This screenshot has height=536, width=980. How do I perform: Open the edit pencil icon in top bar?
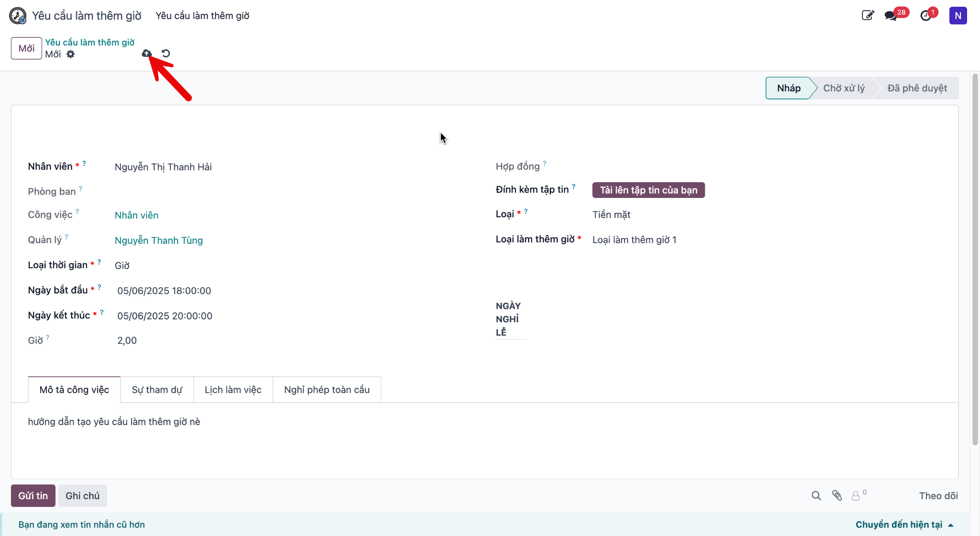(868, 15)
